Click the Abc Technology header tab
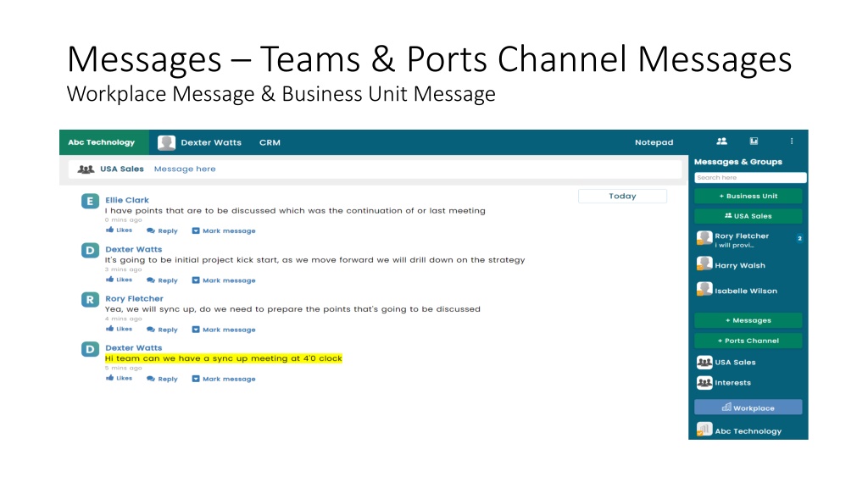868x488 pixels. (104, 142)
